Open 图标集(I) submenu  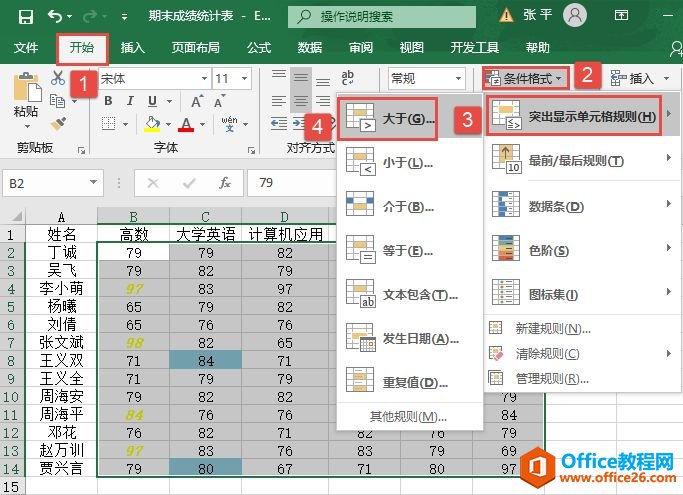pos(582,294)
